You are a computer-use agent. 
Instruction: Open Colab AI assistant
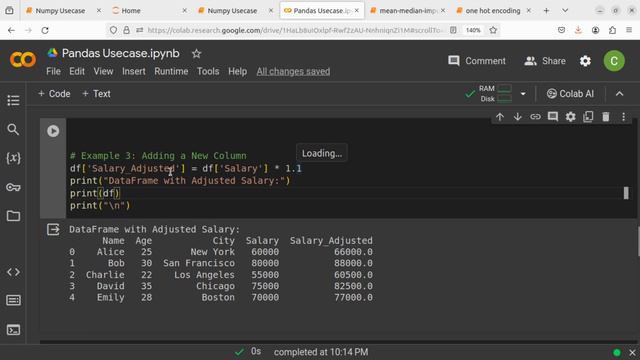pyautogui.click(x=570, y=94)
